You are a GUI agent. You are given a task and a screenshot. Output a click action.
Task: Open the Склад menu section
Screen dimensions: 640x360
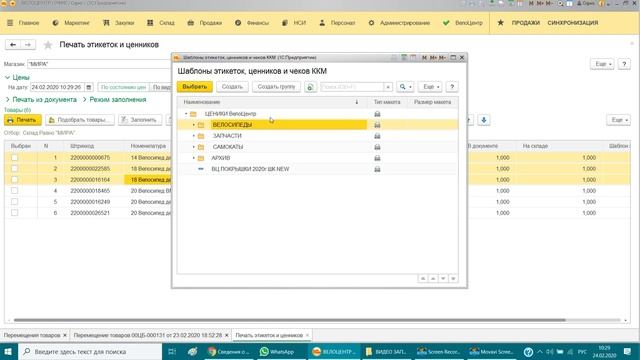[x=161, y=23]
